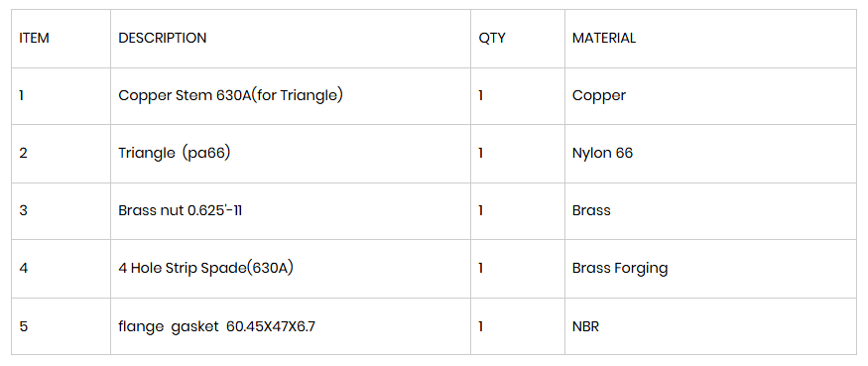The height and width of the screenshot is (366, 868).
Task: Click the Brass nut 0.625'-11 cell
Action: 291,211
